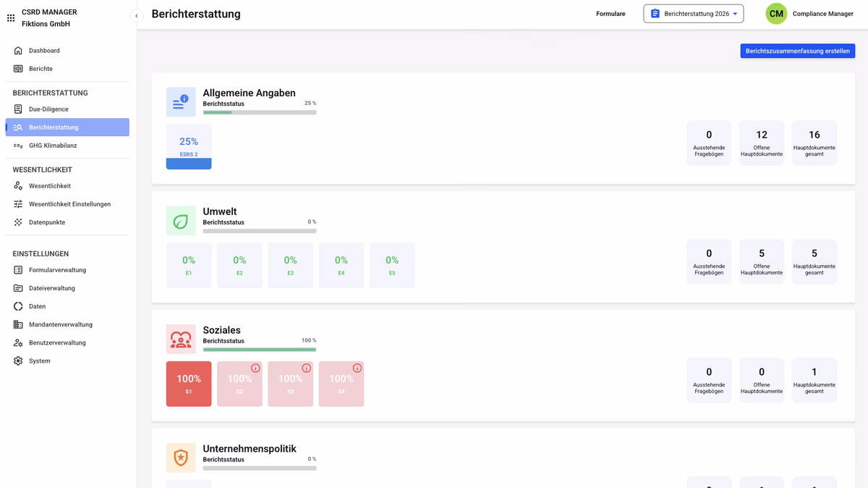Viewport: 868px width, 488px height.
Task: Collapse the sidebar with the chevron arrow
Action: 136,14
